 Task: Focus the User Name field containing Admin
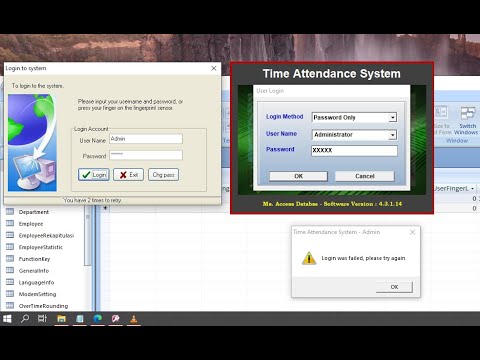146,139
